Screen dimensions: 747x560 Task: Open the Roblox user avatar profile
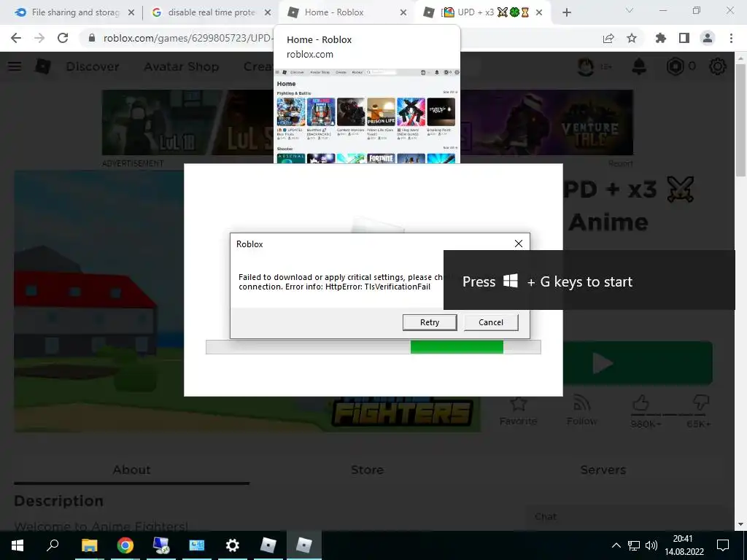pyautogui.click(x=586, y=66)
